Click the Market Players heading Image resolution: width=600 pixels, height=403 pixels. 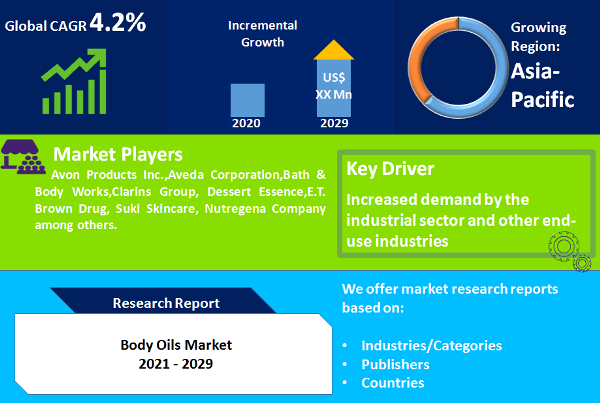pyautogui.click(x=118, y=154)
